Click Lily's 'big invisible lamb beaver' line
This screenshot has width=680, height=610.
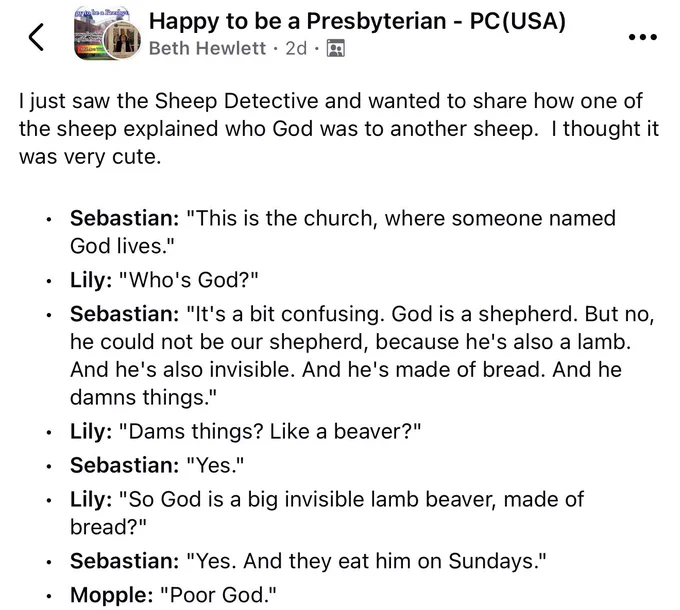[327, 513]
